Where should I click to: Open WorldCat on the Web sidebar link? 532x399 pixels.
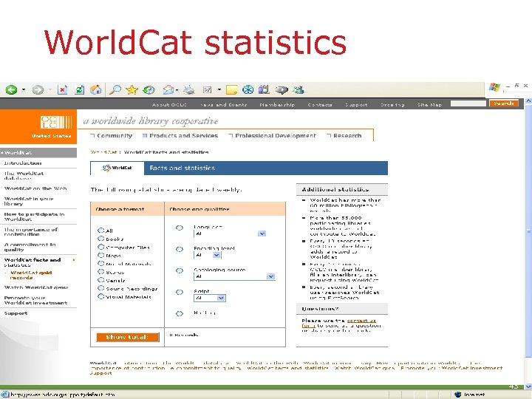(35, 188)
